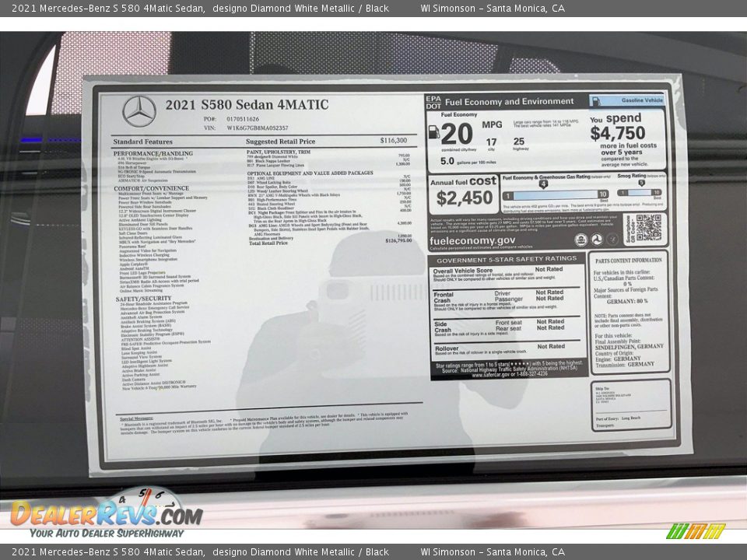This screenshot has height=560, width=747.
Task: Click top banner 'WI Simonson - Santa Monica, CA'
Action: (x=493, y=8)
